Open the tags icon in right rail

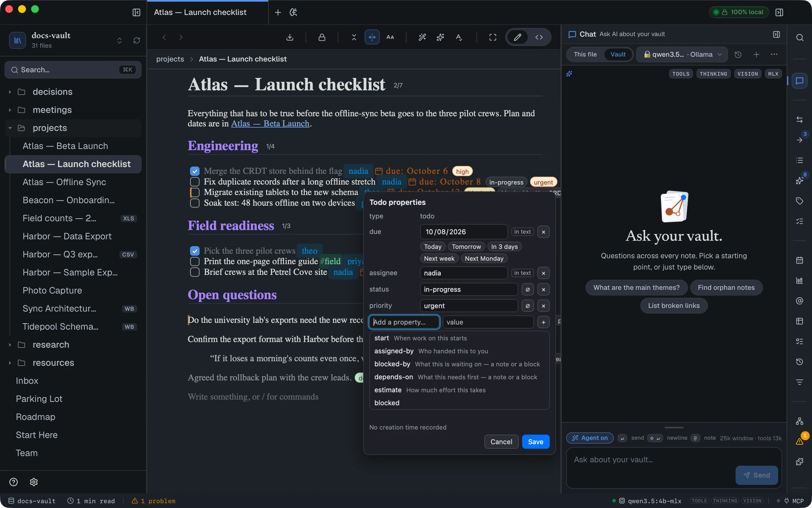tap(800, 201)
